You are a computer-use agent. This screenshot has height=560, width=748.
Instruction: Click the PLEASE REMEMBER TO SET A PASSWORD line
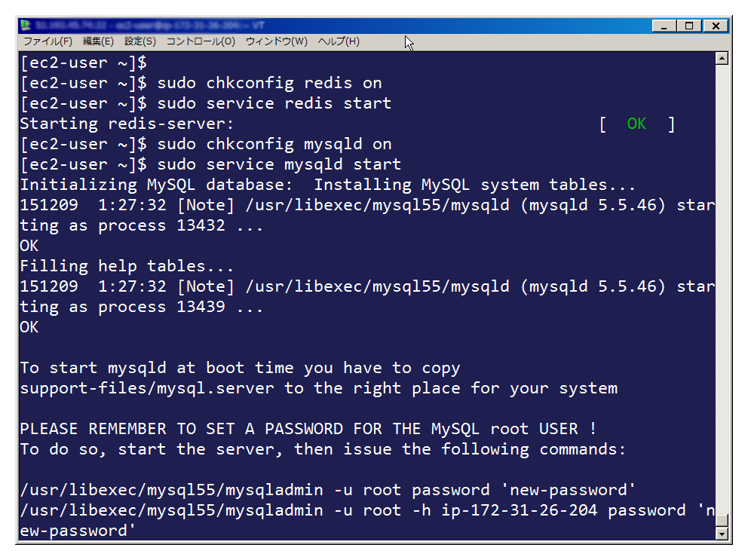(308, 428)
